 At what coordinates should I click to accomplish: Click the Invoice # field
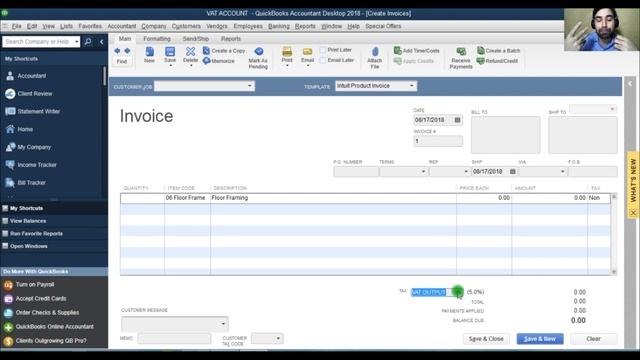pyautogui.click(x=438, y=141)
